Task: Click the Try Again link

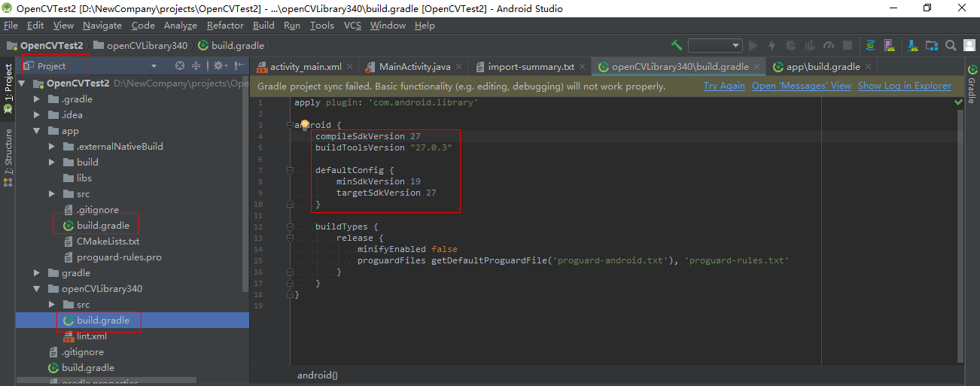Action: point(724,86)
